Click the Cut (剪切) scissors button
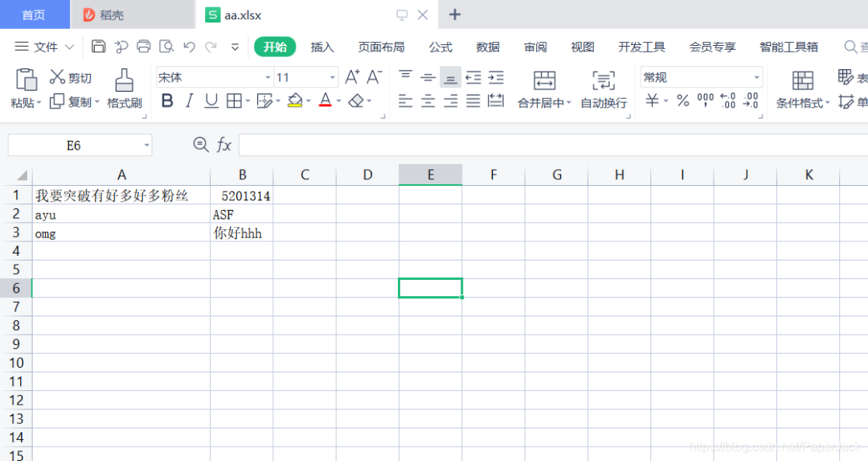This screenshot has width=868, height=461. tap(70, 77)
